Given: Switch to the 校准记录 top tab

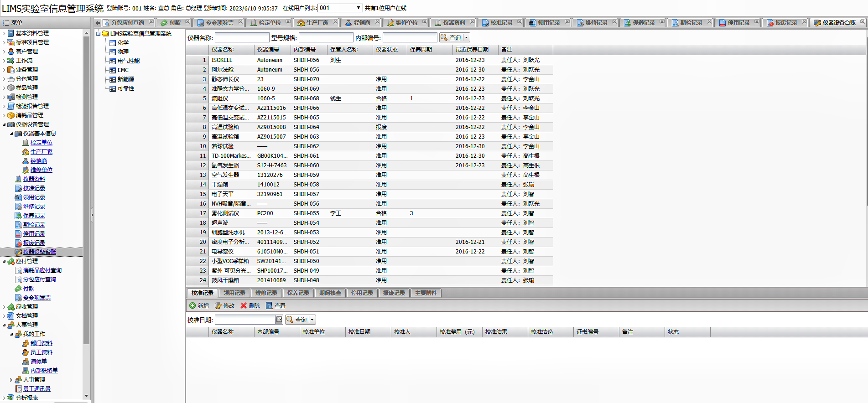Looking at the screenshot, I should click(501, 22).
